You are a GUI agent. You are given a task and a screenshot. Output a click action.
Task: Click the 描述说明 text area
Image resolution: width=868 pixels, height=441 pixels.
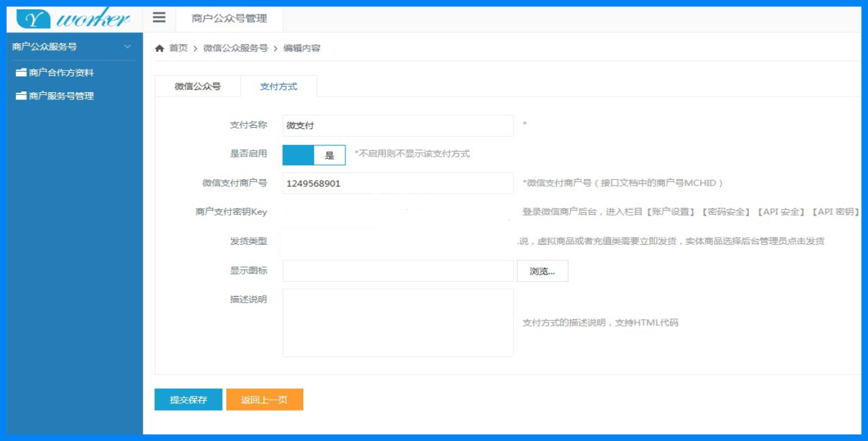[397, 323]
